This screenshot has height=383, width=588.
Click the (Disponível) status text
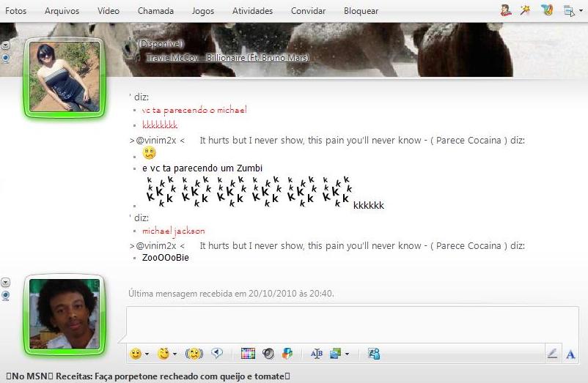pyautogui.click(x=161, y=44)
